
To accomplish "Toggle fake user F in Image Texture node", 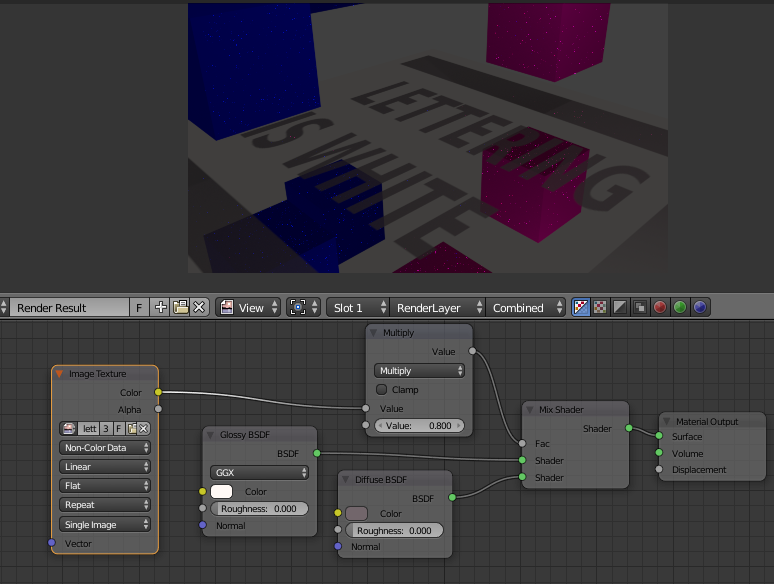I will [x=118, y=428].
